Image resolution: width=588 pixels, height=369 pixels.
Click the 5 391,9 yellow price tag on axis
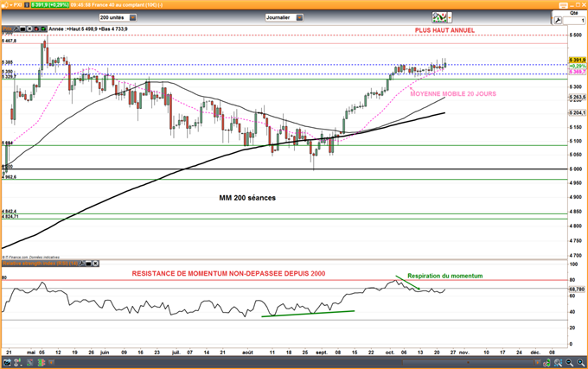(x=578, y=60)
